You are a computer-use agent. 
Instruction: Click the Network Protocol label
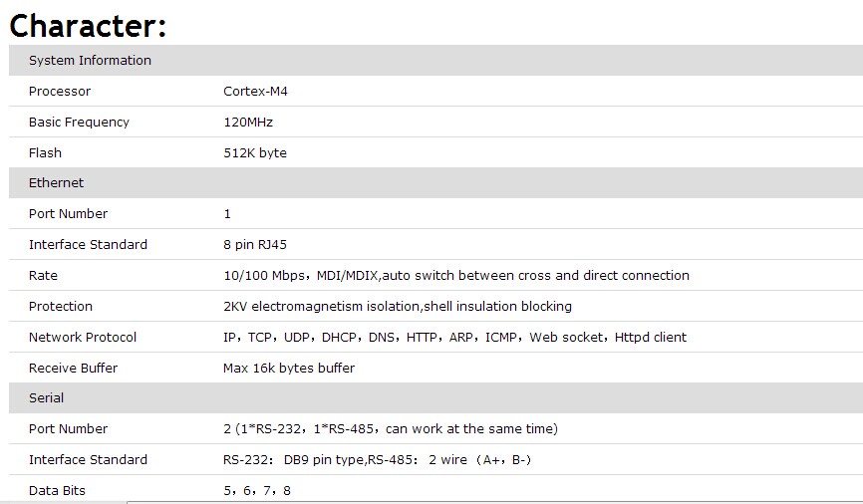(x=83, y=338)
